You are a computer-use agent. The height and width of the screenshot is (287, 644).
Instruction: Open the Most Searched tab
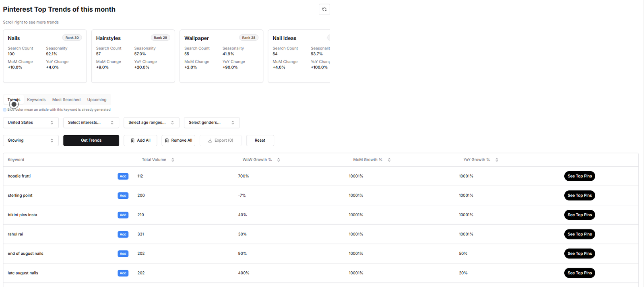tap(66, 99)
